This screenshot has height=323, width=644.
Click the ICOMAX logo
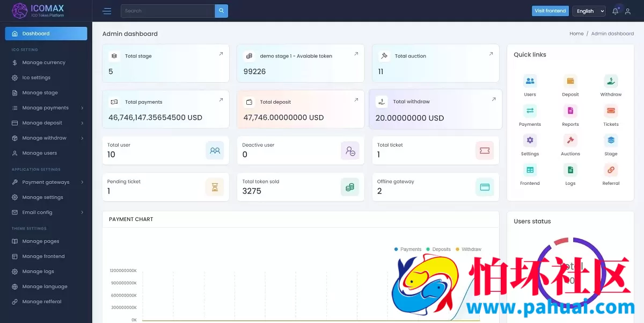point(38,11)
